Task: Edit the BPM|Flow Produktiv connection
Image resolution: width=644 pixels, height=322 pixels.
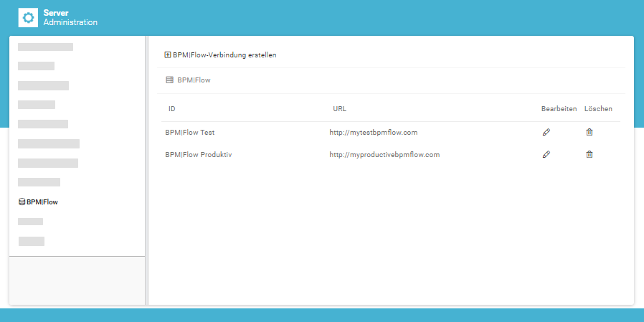Action: [546, 154]
